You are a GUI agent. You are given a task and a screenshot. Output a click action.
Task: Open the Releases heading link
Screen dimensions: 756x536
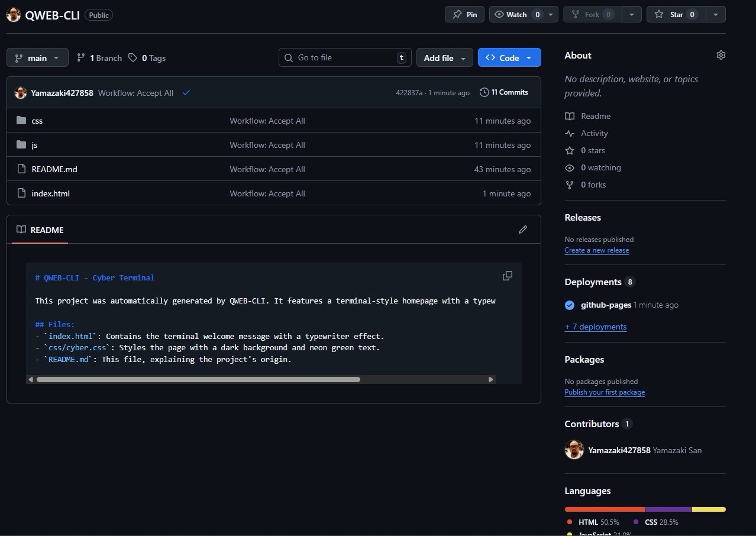[x=583, y=217]
